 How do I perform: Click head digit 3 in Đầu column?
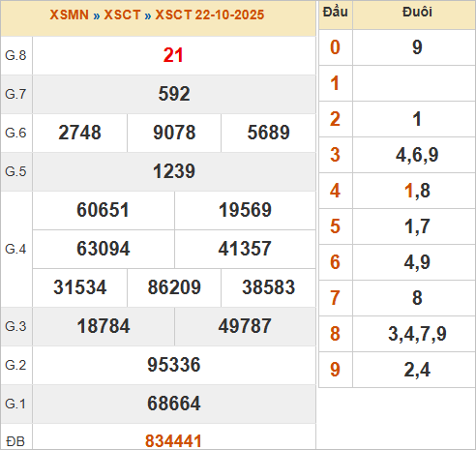tap(335, 155)
